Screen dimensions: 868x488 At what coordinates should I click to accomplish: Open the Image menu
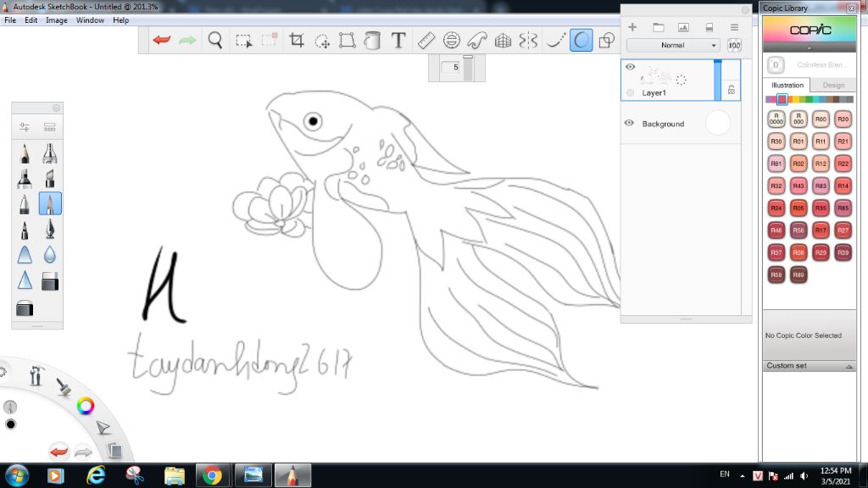[x=57, y=20]
